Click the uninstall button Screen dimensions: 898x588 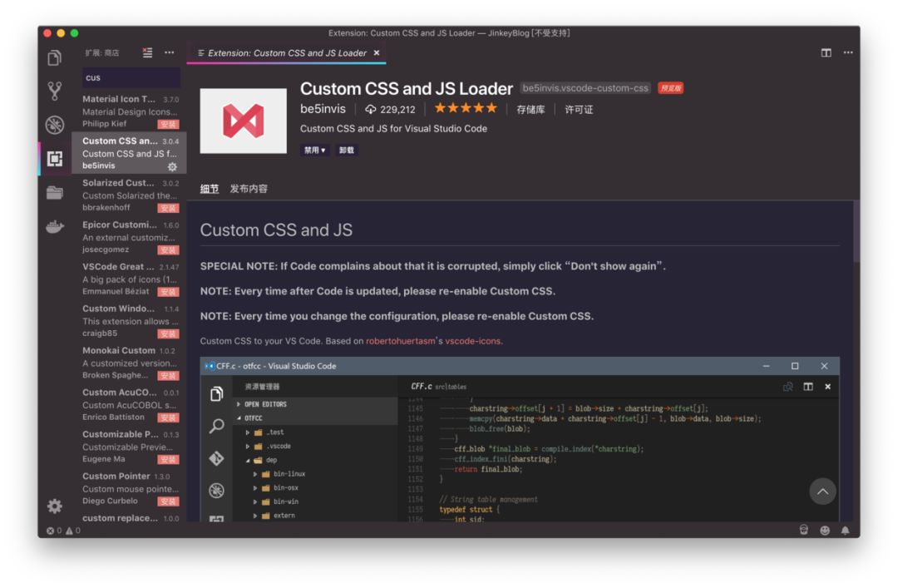346,151
